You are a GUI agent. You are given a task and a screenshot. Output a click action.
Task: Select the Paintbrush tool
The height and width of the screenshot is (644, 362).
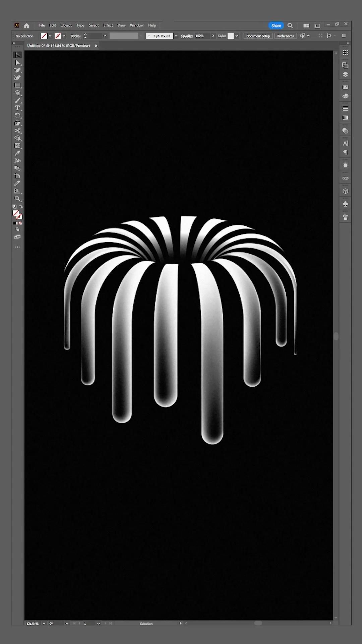click(17, 101)
